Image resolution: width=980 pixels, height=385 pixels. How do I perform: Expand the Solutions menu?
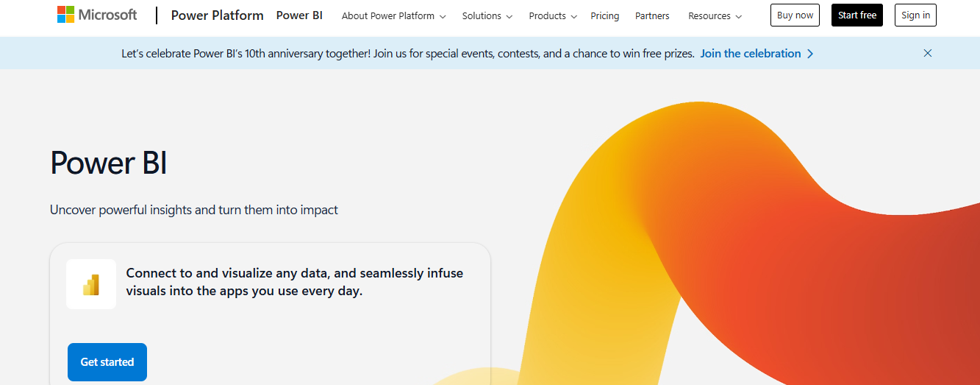pyautogui.click(x=487, y=15)
